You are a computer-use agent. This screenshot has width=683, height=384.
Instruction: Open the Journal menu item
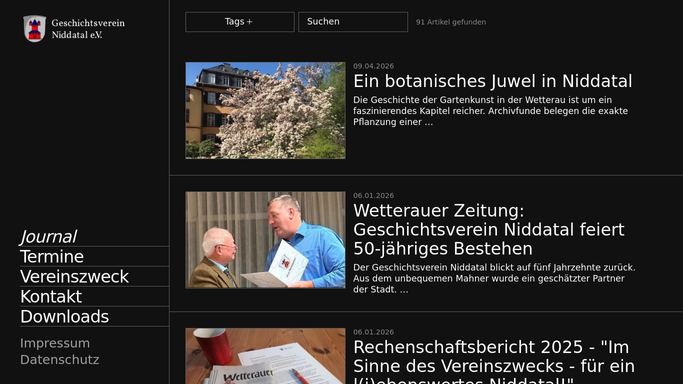(48, 237)
